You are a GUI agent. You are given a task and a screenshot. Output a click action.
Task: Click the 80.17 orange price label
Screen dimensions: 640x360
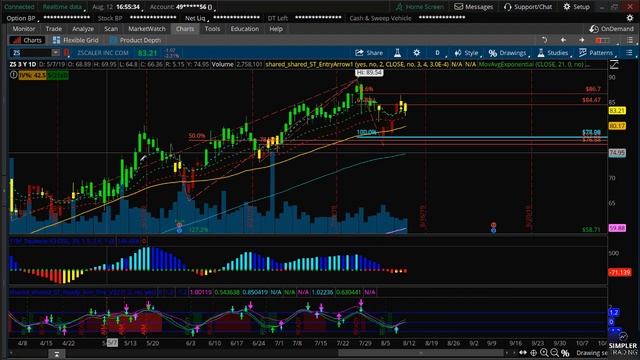coord(617,126)
